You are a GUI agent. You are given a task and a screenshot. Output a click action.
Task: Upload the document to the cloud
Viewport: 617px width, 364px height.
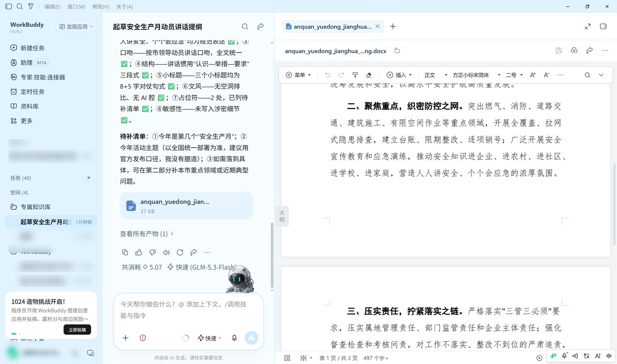coord(574,51)
